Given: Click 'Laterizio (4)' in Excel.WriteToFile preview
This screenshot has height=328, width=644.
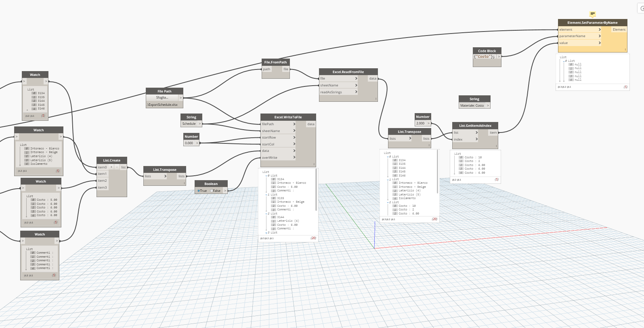Looking at the screenshot, I should [288, 221].
